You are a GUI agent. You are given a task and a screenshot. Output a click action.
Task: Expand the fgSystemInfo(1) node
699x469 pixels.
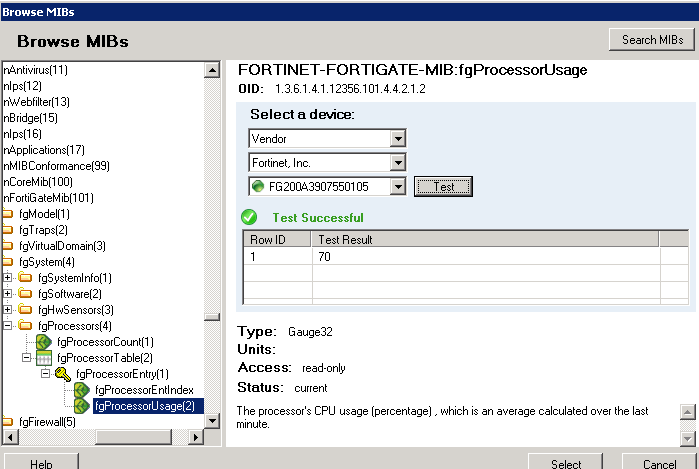[7, 277]
